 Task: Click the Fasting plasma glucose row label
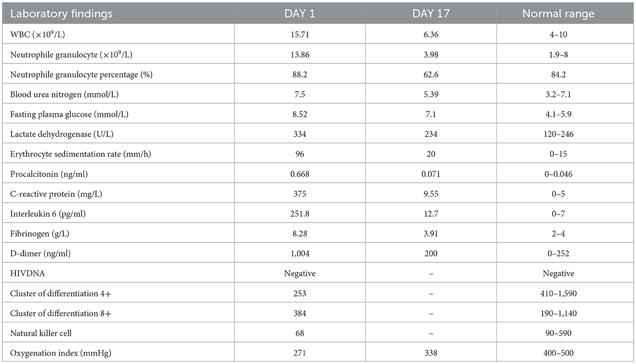(x=69, y=114)
